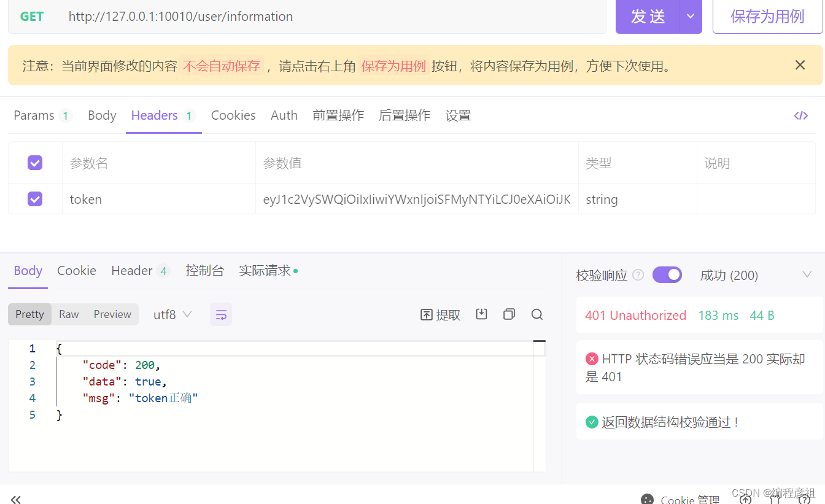Click the download response icon
Viewport: 825px width, 504px height.
point(481,314)
